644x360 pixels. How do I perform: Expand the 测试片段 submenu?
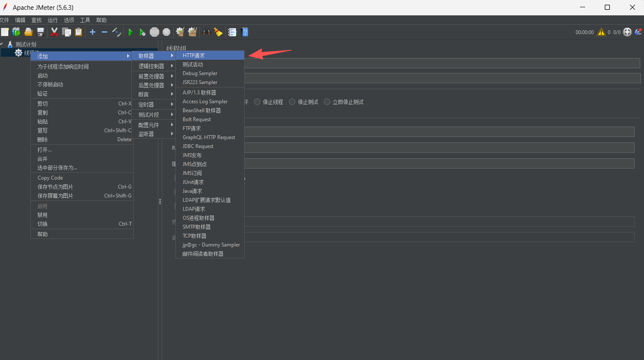[x=154, y=115]
